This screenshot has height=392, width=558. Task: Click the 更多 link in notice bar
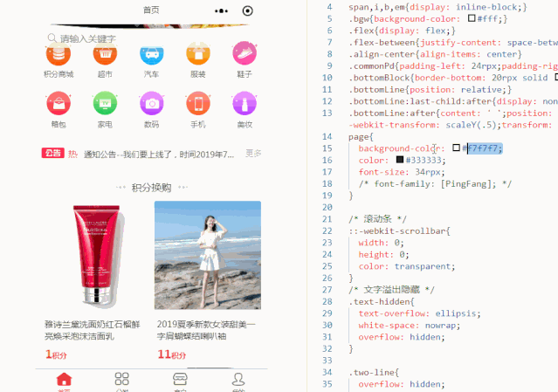253,154
